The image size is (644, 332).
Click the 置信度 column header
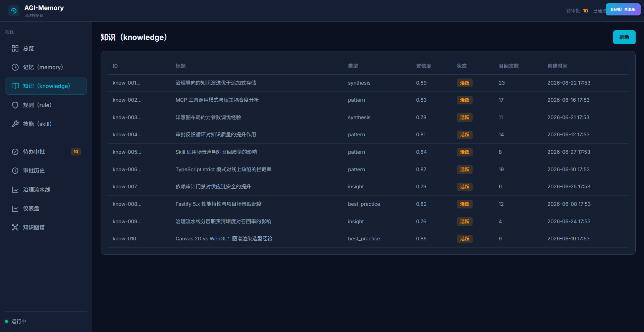[x=424, y=66]
